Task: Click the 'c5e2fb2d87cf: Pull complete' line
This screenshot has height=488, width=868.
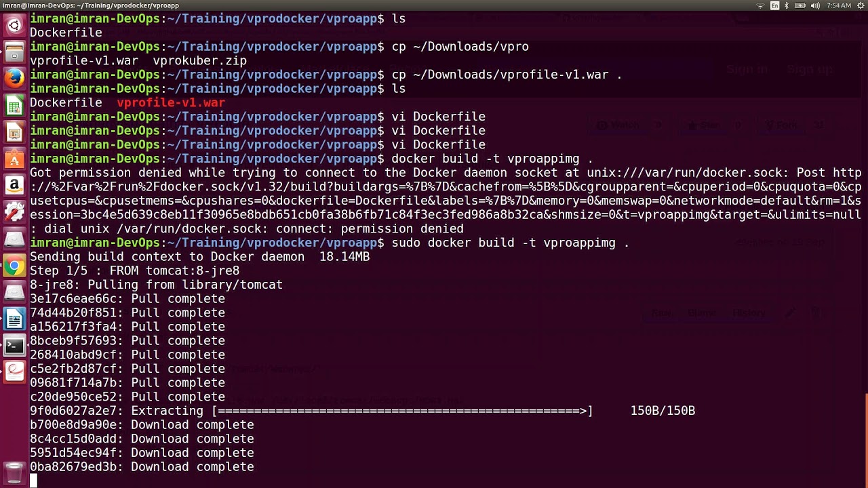Action: 127,369
